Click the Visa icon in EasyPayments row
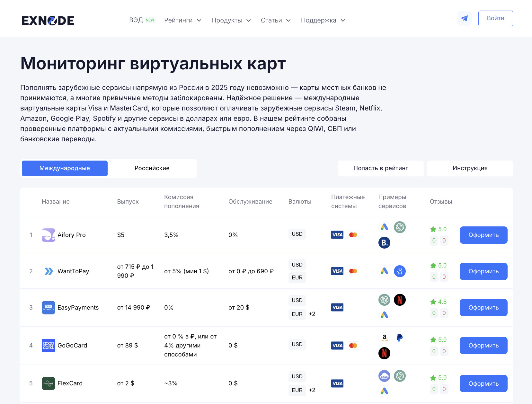 (337, 307)
